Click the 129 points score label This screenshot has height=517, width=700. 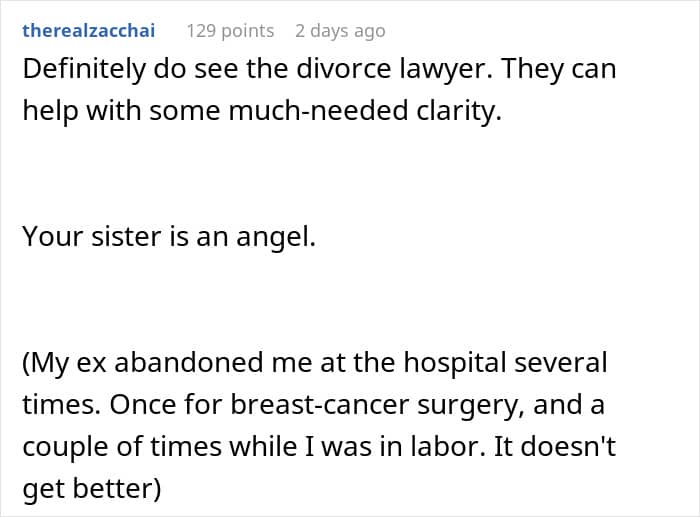[230, 31]
